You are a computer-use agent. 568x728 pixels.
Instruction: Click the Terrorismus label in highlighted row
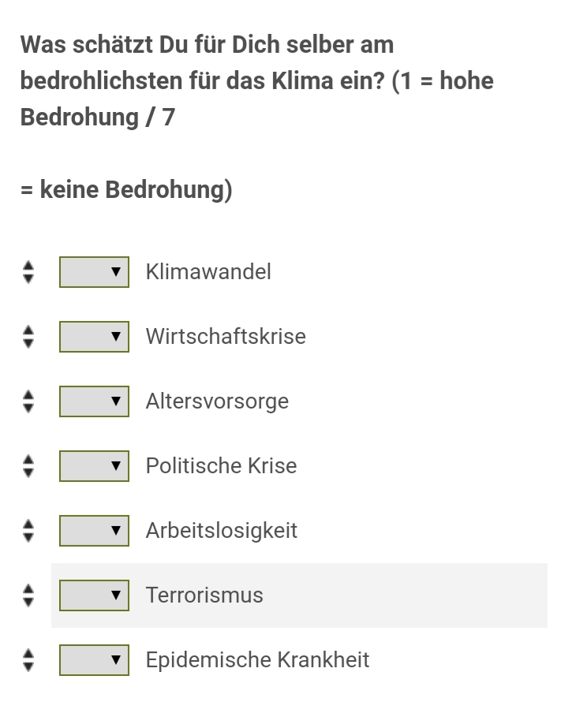[x=204, y=595]
